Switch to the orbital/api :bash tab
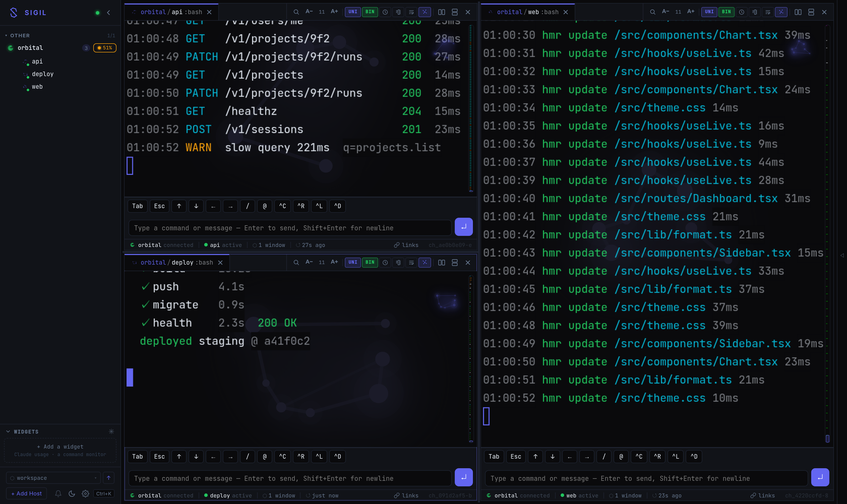The image size is (847, 504). tap(171, 12)
